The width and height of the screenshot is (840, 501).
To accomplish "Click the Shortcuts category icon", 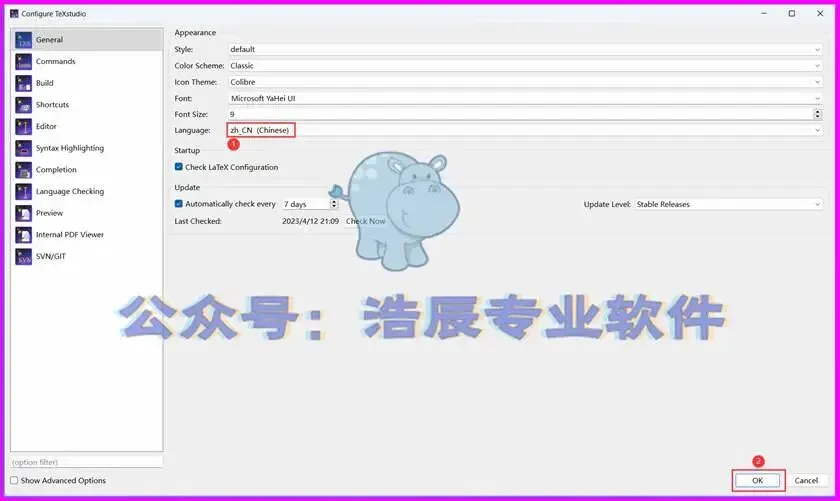I will pos(24,105).
